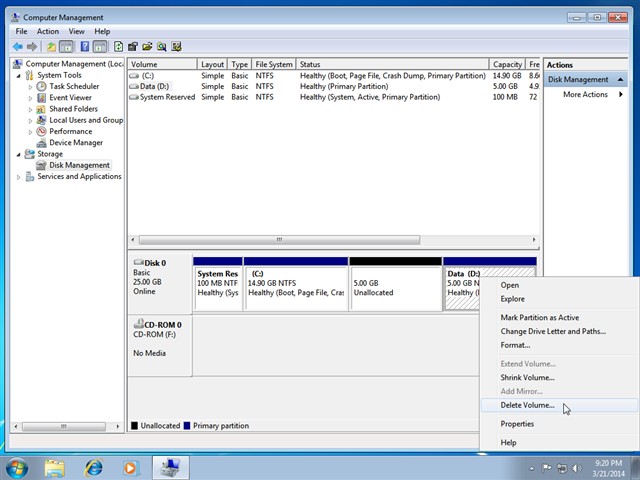Screen dimensions: 640x480
Task: Select Shared Folders in the tree
Action: 73,109
